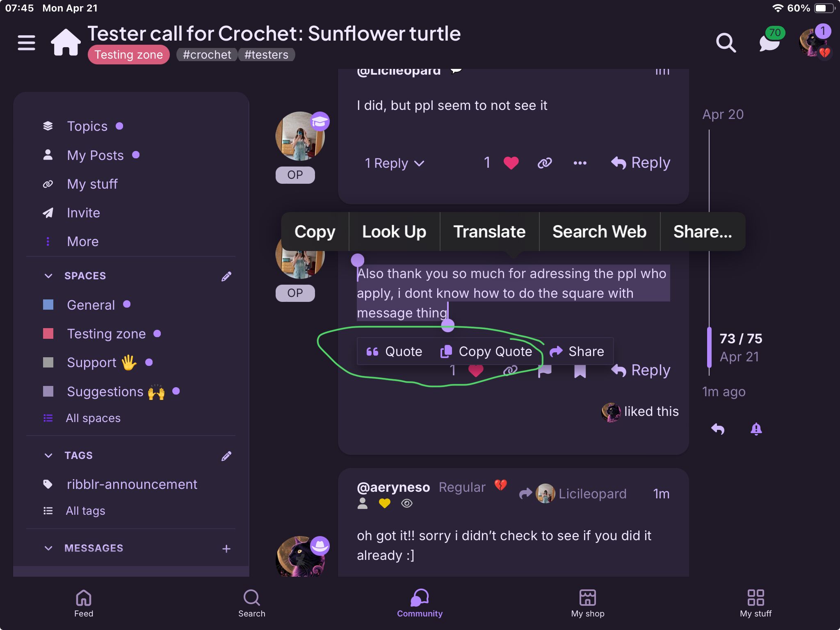This screenshot has height=630, width=840.
Task: Select the blue General space swatch
Action: [x=48, y=305]
